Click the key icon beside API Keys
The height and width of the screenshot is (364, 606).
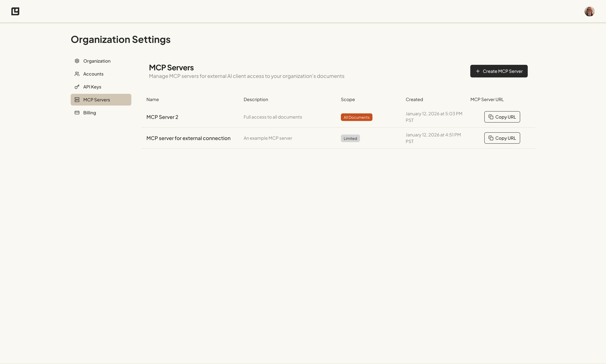point(77,87)
